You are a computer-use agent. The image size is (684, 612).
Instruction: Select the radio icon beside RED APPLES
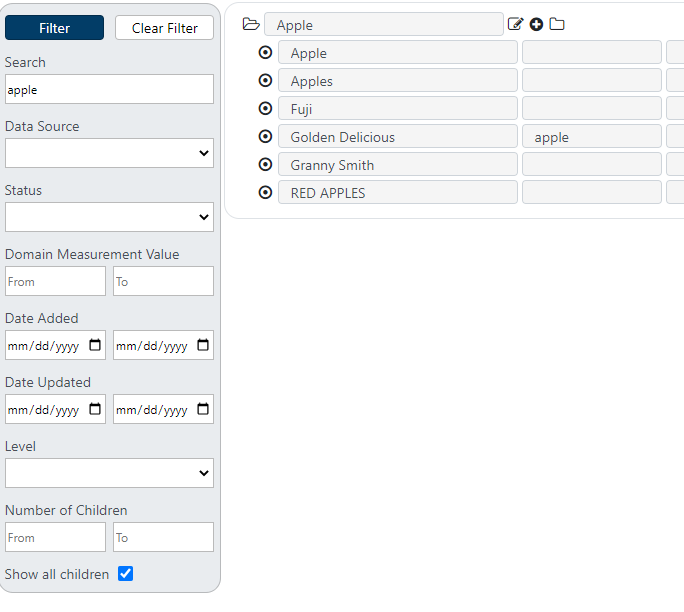tap(265, 192)
